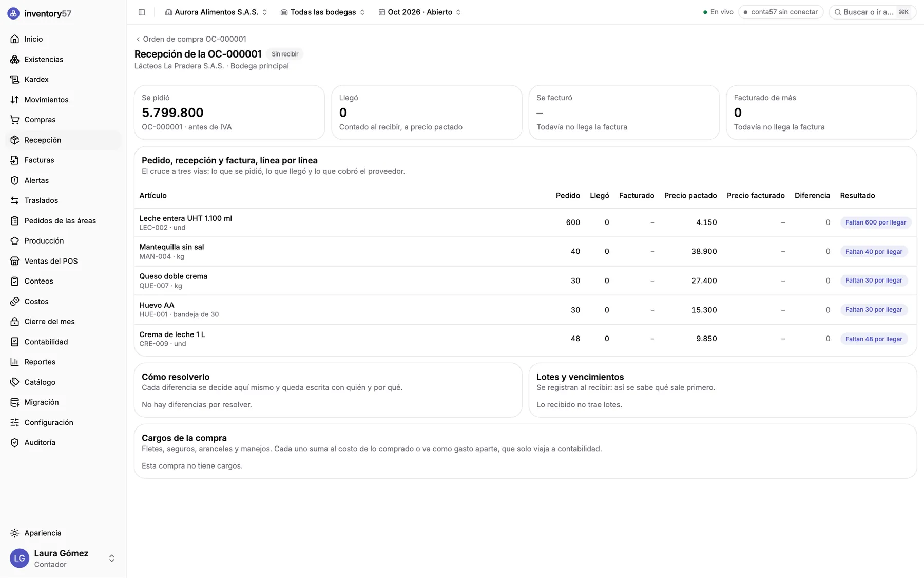Click the inventory57 logo icon
924x578 pixels.
pos(14,13)
